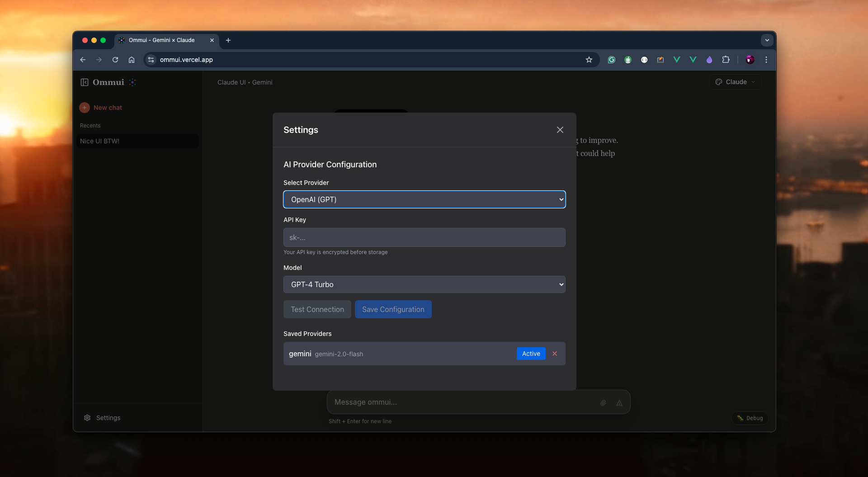Image resolution: width=868 pixels, height=477 pixels.
Task: Click the send message icon
Action: point(619,402)
